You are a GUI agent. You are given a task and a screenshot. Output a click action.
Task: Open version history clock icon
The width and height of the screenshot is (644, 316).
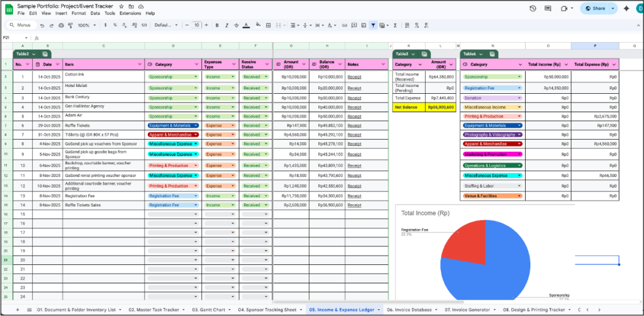pos(533,8)
